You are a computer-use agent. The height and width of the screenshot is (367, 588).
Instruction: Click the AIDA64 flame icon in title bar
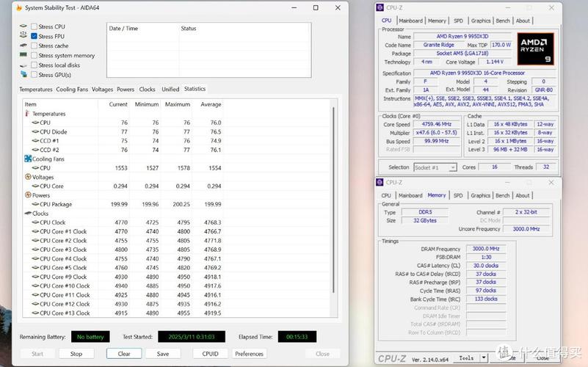click(x=18, y=8)
